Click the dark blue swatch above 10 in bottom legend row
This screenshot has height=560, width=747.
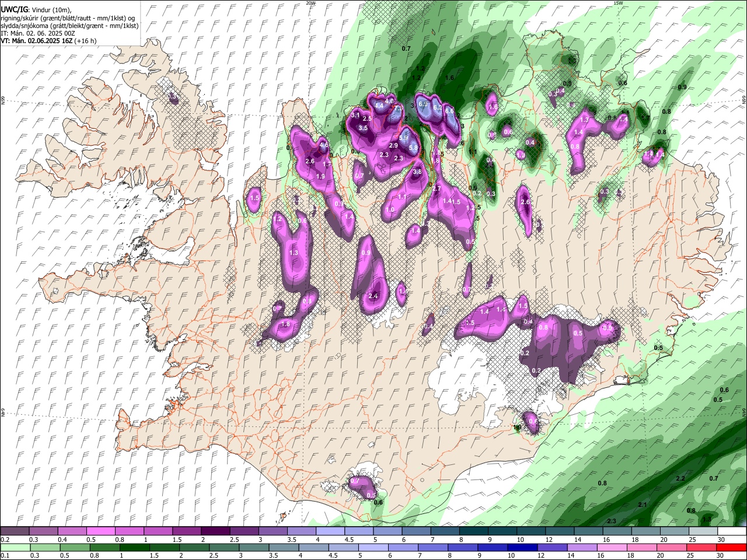(521, 548)
